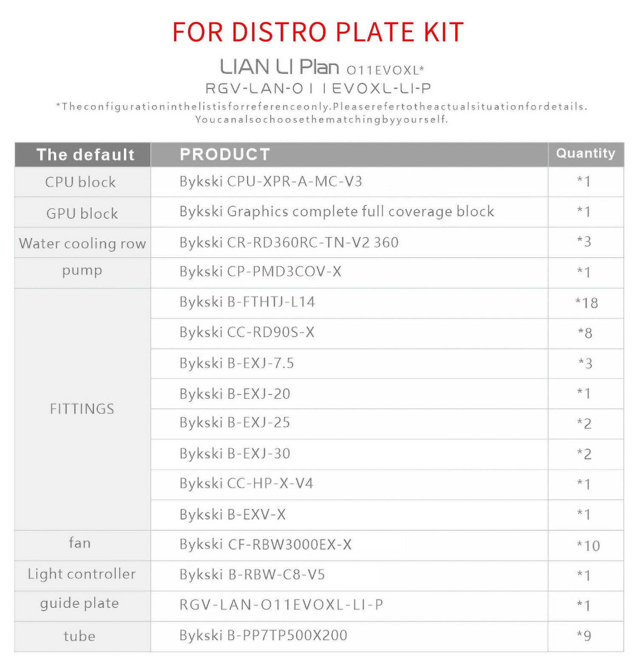Select the "Bykski B-FTHTJ-L14" fitting entry
This screenshot has width=637, height=672.
pyautogui.click(x=247, y=302)
